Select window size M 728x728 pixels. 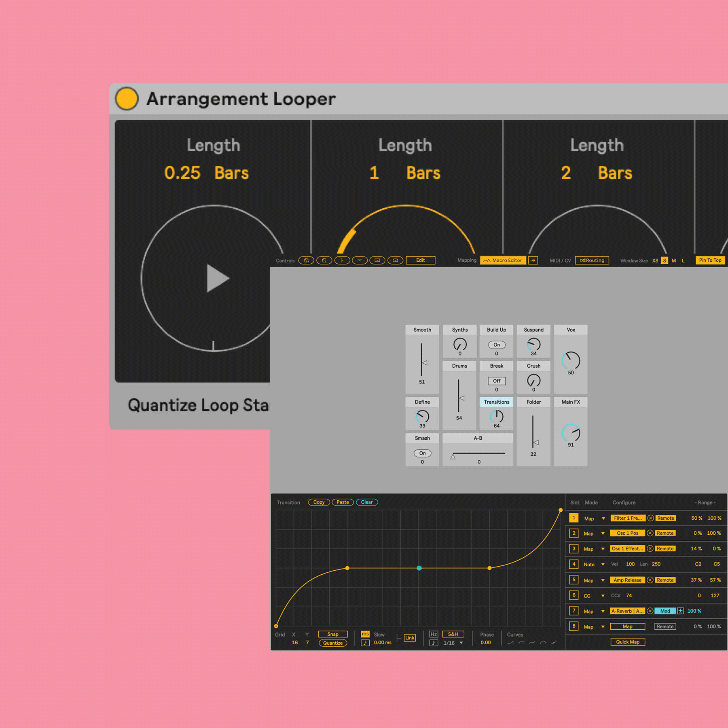click(x=674, y=260)
